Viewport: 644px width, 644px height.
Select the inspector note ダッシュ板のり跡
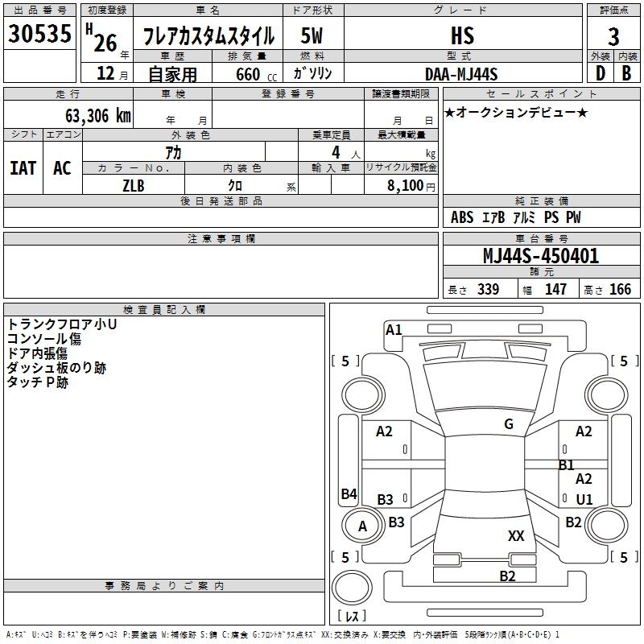tap(56, 368)
